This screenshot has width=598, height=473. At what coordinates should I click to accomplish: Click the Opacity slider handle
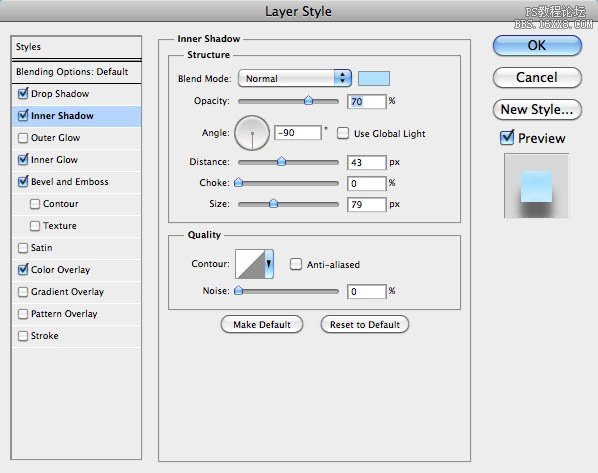click(309, 100)
